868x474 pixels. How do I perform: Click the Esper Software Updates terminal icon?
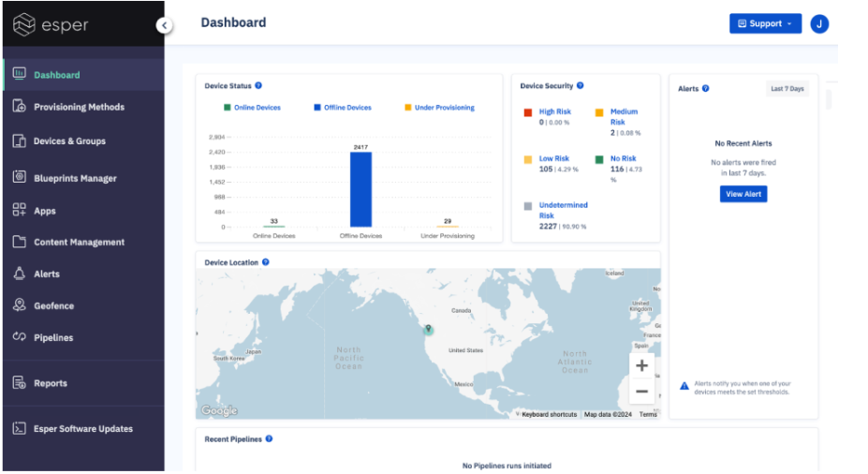(20, 428)
